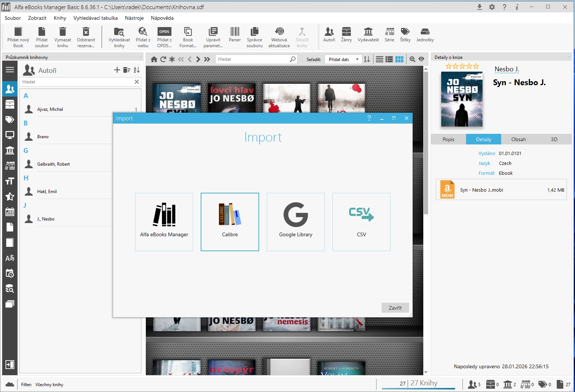Toggle the eye preview icon in book toolbar
This screenshot has height=392, width=575.
[421, 59]
